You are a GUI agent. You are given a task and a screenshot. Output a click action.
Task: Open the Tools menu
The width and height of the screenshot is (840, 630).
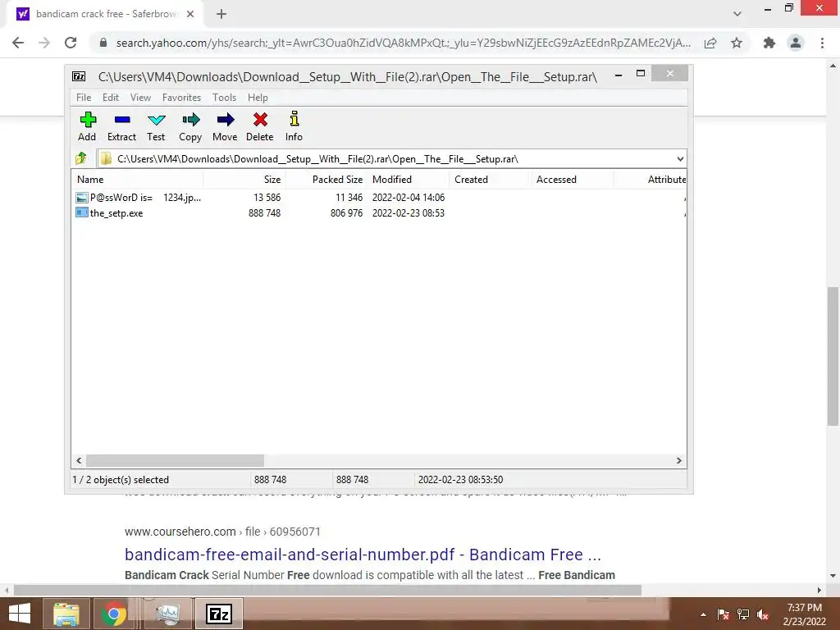[x=224, y=98]
